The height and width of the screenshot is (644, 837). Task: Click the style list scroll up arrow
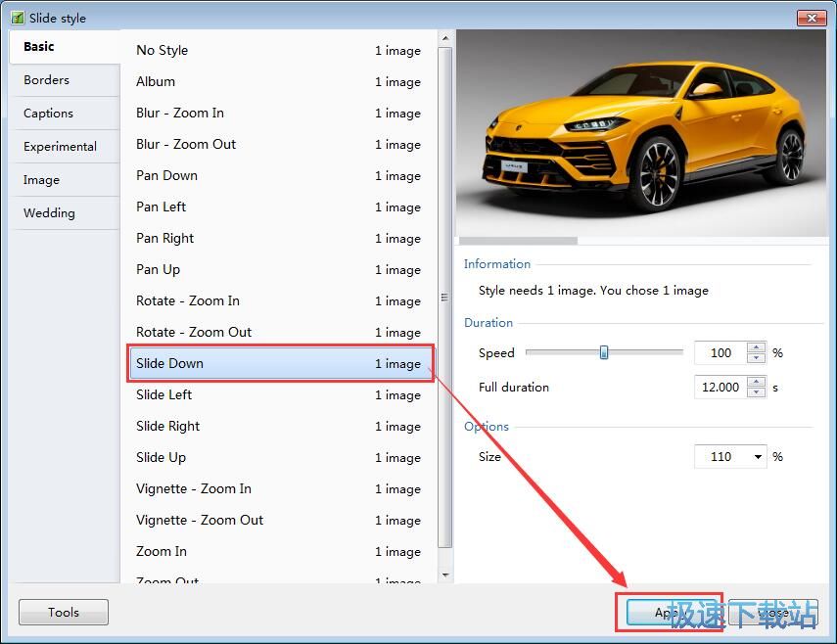445,38
